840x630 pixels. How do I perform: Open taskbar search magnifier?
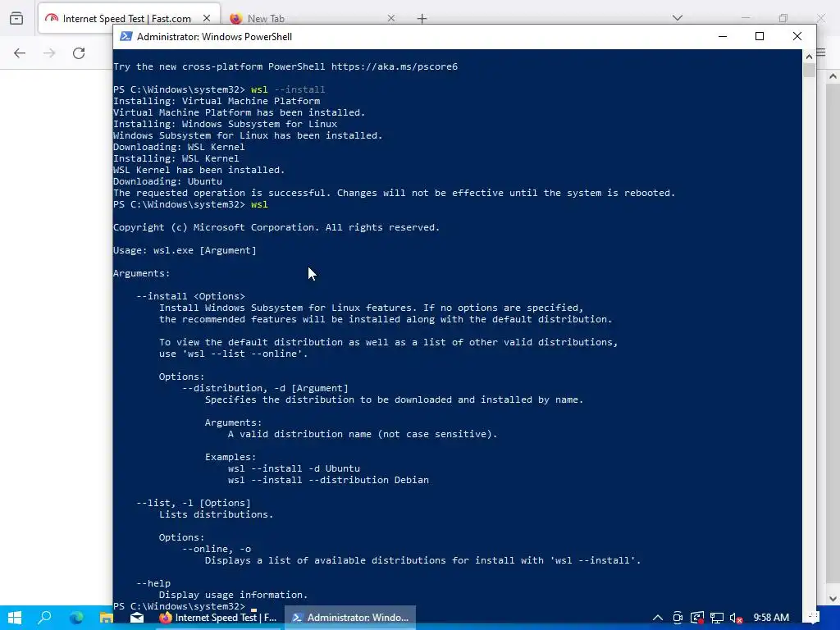tap(44, 618)
